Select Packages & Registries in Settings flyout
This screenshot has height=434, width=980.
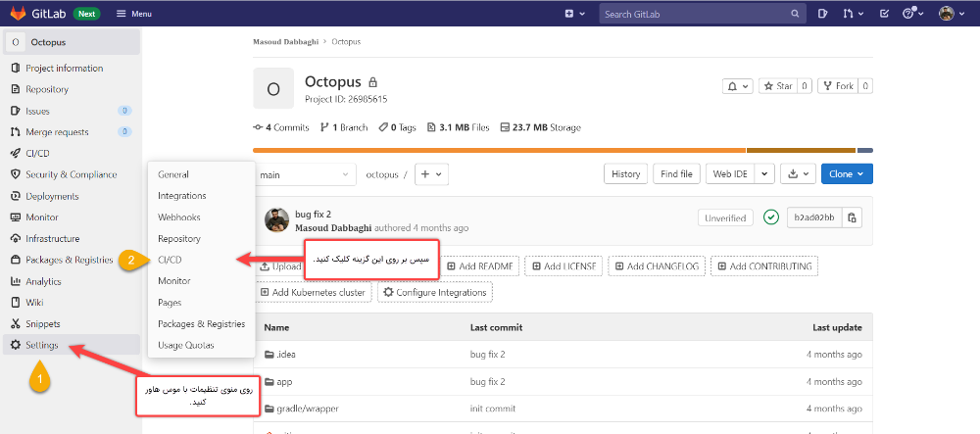[x=201, y=324]
